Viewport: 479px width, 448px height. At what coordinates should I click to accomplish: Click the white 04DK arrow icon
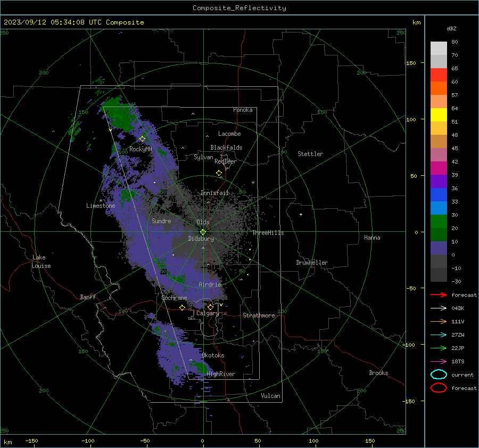pyautogui.click(x=439, y=308)
